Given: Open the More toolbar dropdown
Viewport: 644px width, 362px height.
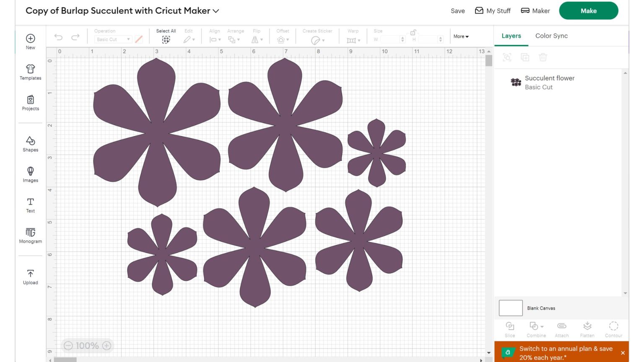Looking at the screenshot, I should (x=461, y=36).
